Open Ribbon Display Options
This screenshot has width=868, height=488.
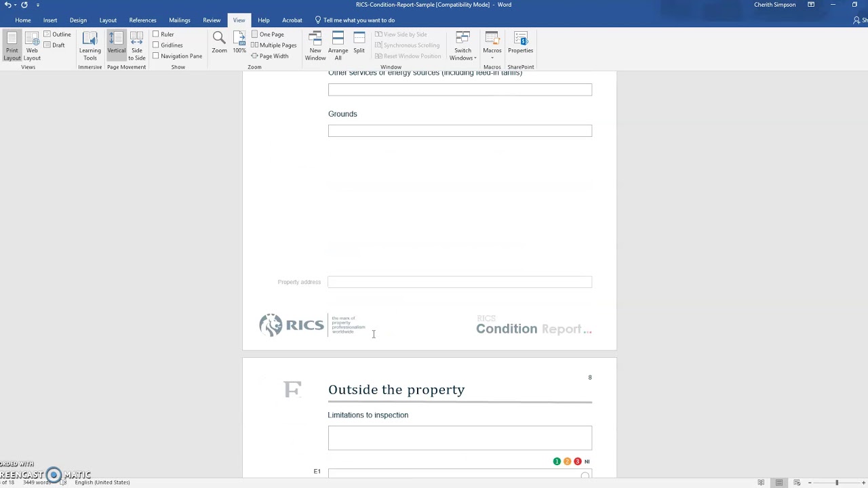(x=811, y=5)
